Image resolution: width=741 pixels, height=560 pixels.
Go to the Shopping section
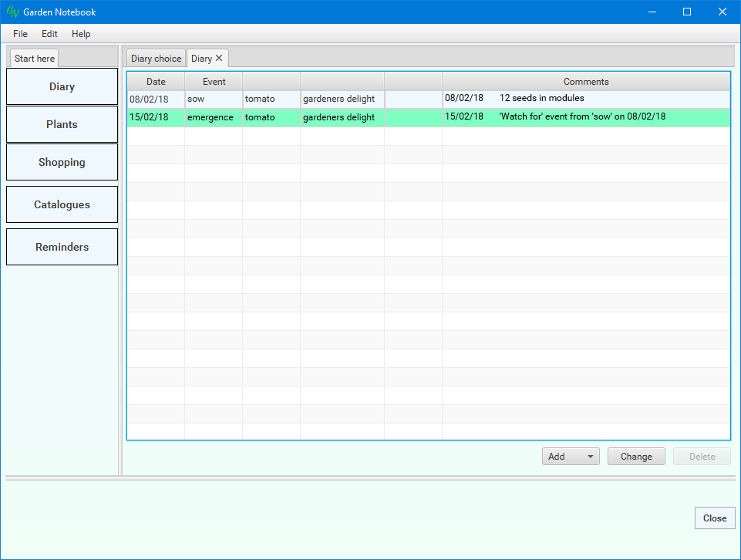tap(62, 162)
